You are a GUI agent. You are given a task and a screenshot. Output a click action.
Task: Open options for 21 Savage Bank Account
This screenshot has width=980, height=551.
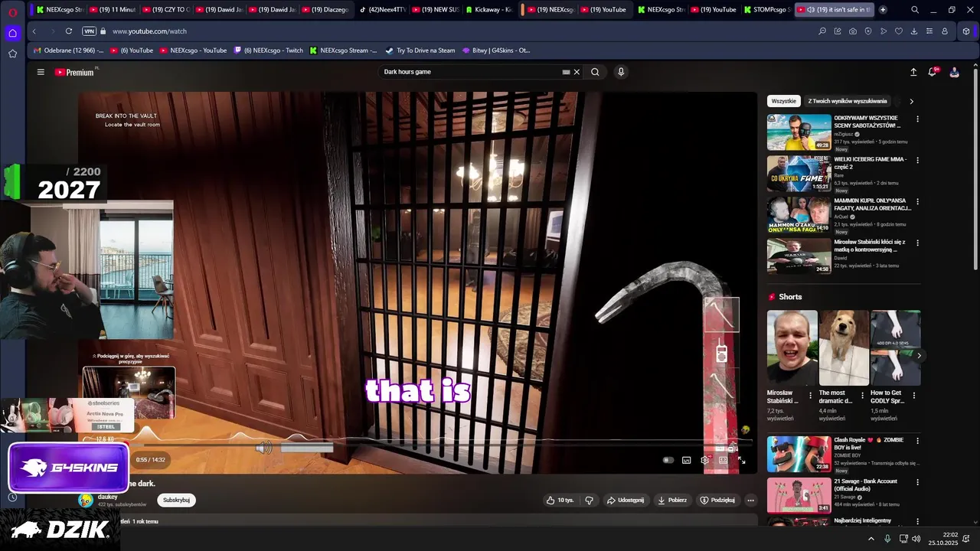point(917,483)
